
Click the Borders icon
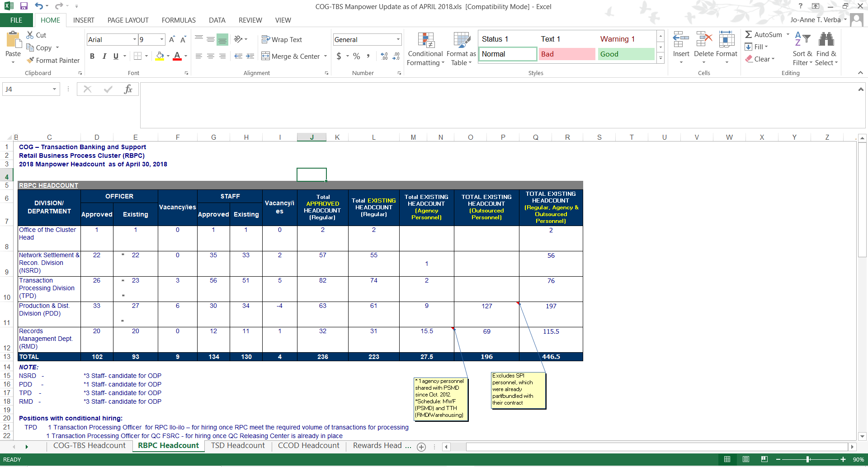pos(137,56)
